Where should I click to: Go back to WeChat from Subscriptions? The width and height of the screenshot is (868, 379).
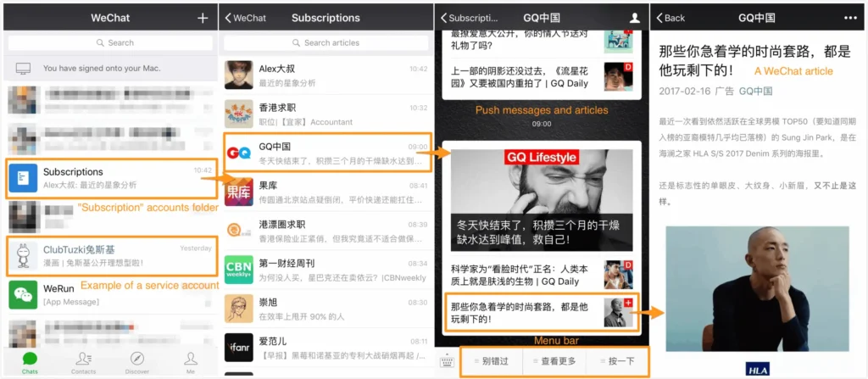pyautogui.click(x=244, y=18)
